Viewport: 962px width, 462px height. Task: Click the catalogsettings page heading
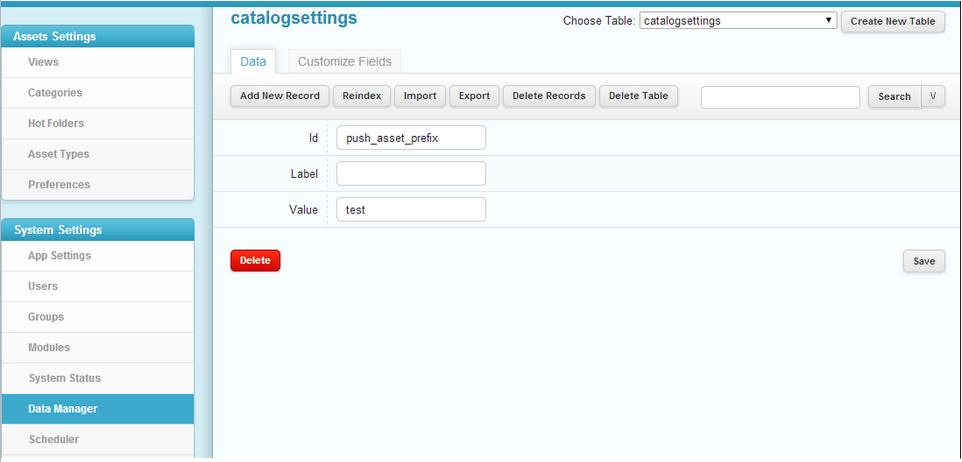[294, 18]
